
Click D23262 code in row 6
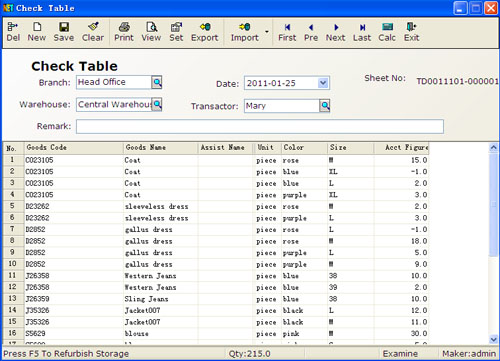37,218
